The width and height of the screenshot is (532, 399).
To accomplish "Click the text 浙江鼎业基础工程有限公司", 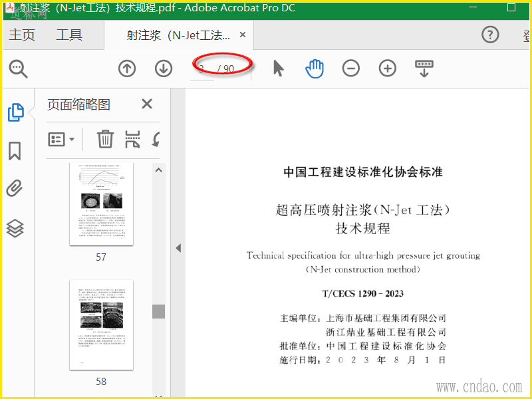I will [x=386, y=332].
